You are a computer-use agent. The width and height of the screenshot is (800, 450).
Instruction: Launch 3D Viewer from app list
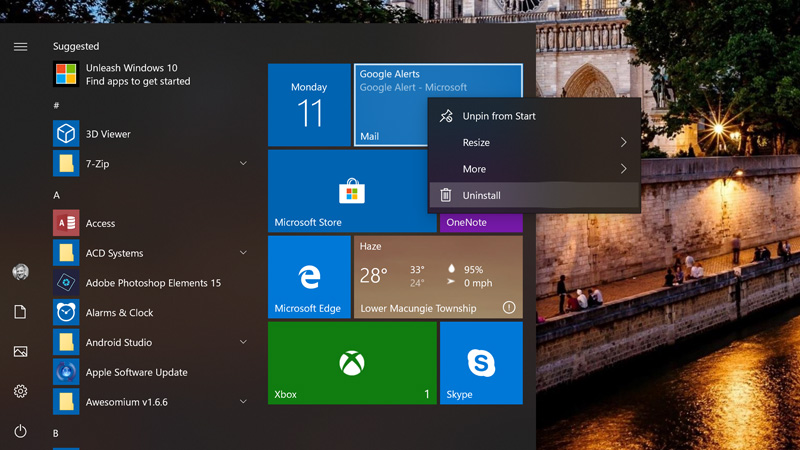[x=108, y=134]
